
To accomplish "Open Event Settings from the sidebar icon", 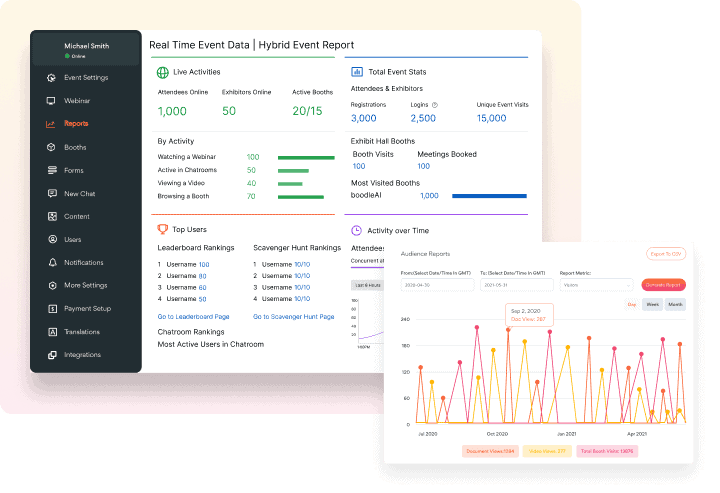I will click(x=51, y=78).
